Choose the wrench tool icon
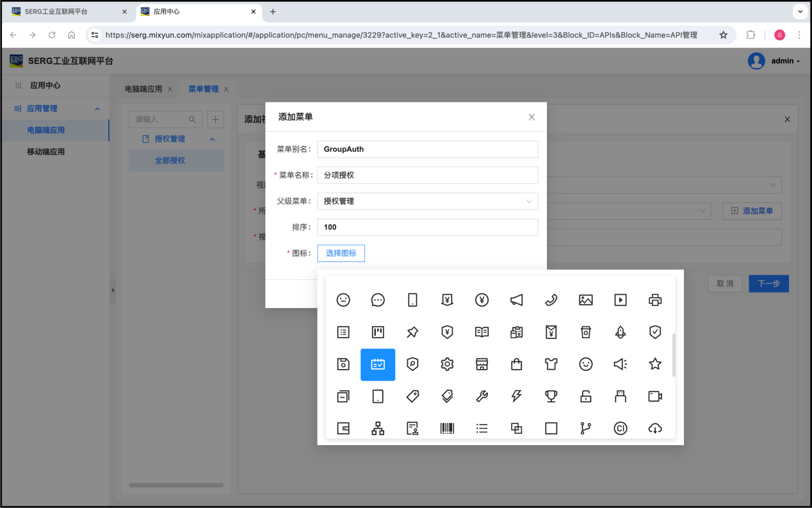The height and width of the screenshot is (508, 812). pyautogui.click(x=482, y=397)
